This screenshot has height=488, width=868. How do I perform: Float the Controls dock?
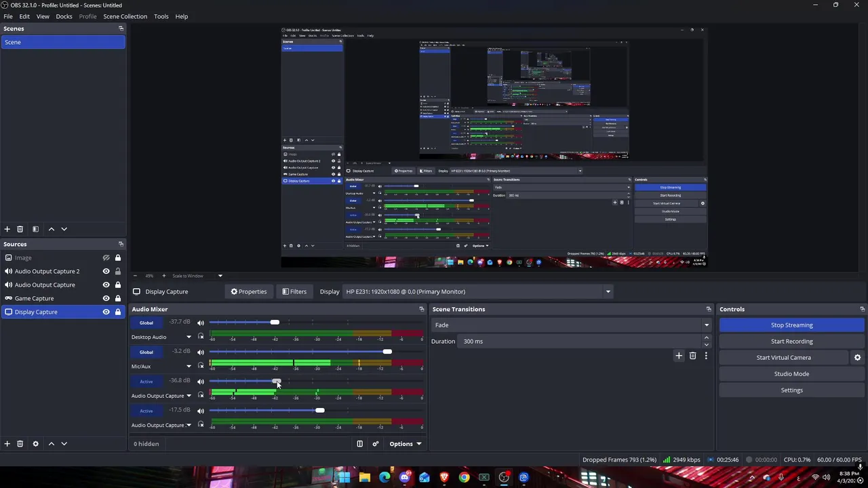(862, 309)
